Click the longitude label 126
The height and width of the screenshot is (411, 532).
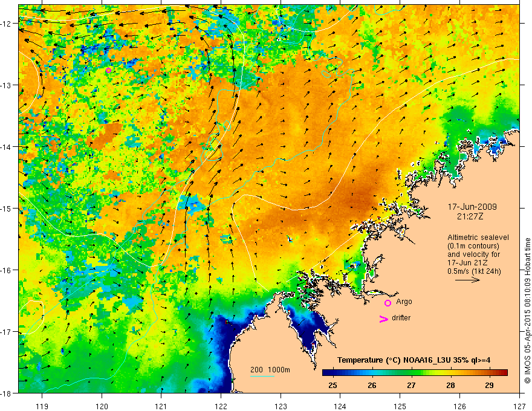click(x=459, y=406)
